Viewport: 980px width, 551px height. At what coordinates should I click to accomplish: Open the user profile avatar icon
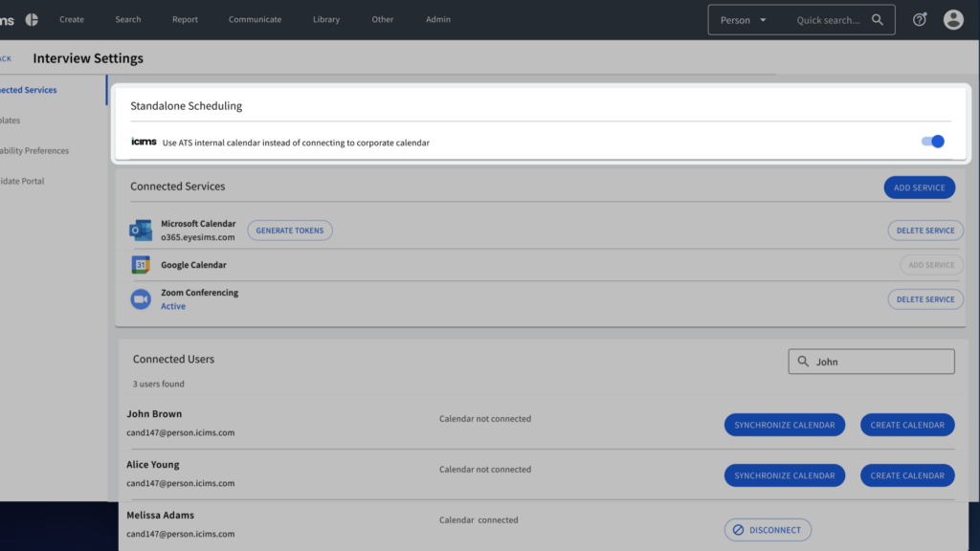953,19
